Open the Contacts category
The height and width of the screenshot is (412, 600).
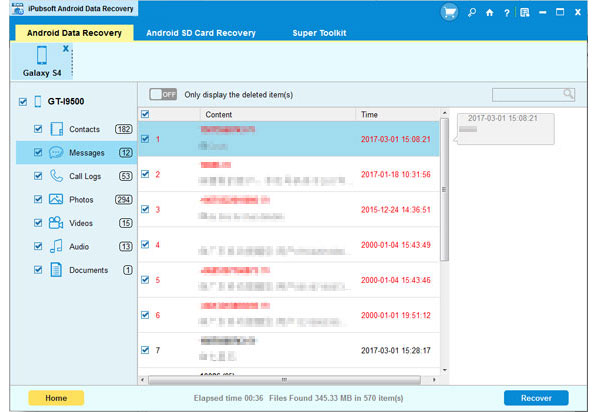tap(84, 129)
